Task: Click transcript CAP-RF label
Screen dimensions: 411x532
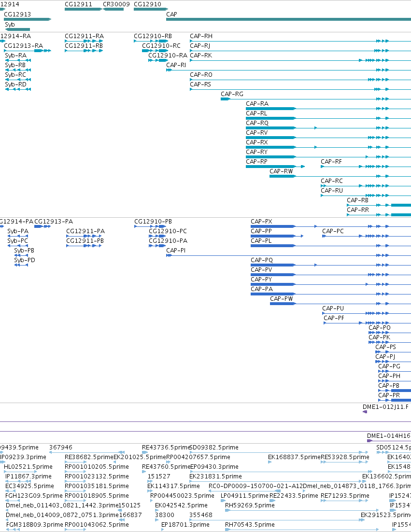Action: [331, 162]
